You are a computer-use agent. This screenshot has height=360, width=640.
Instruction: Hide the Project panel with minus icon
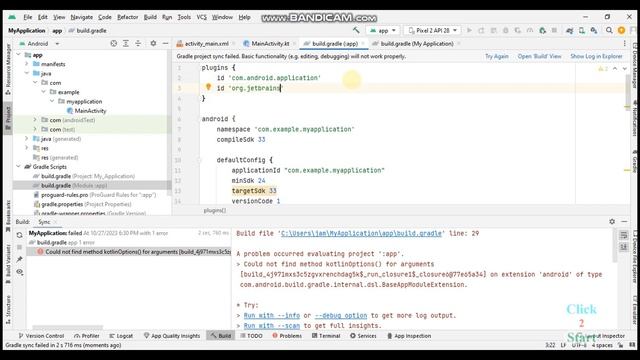[165, 43]
